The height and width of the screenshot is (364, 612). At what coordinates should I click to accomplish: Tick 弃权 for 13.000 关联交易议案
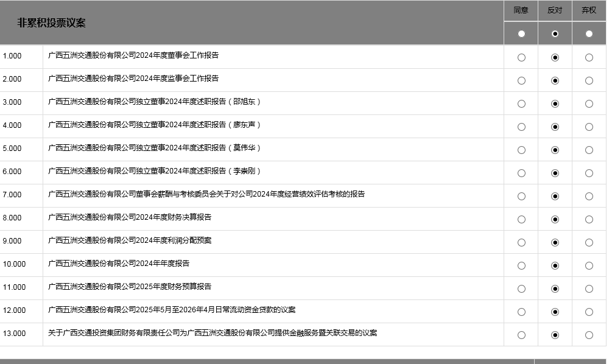[589, 335]
